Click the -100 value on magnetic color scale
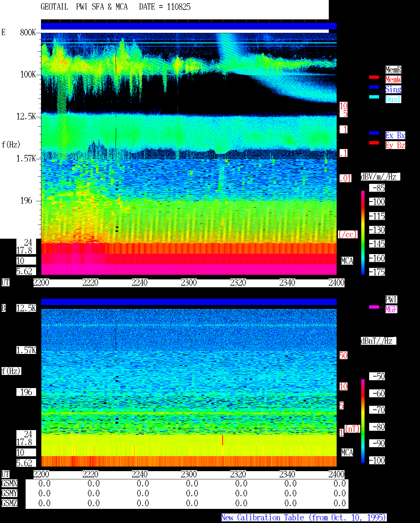420x523 pixels. pos(377,460)
